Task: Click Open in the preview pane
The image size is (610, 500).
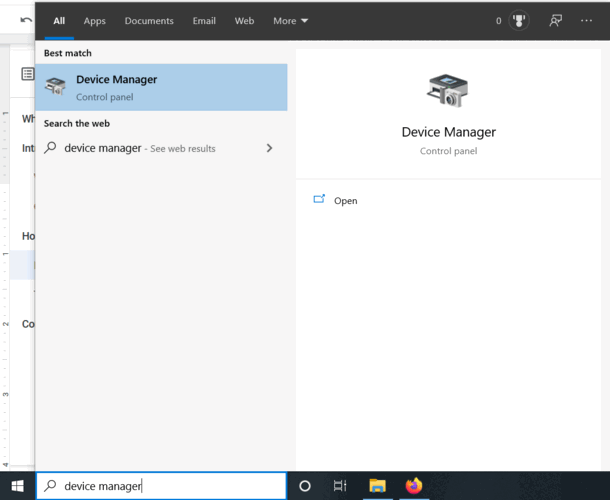Action: tap(345, 201)
